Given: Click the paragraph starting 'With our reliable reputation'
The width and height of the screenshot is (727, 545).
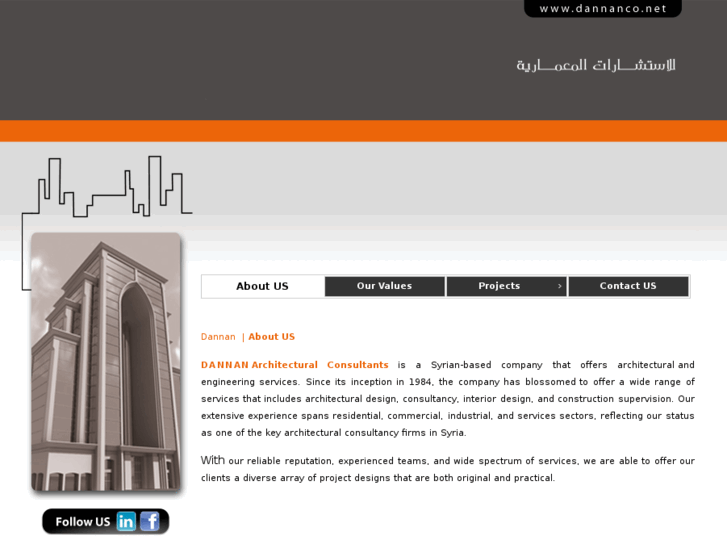Looking at the screenshot, I should coord(447,469).
